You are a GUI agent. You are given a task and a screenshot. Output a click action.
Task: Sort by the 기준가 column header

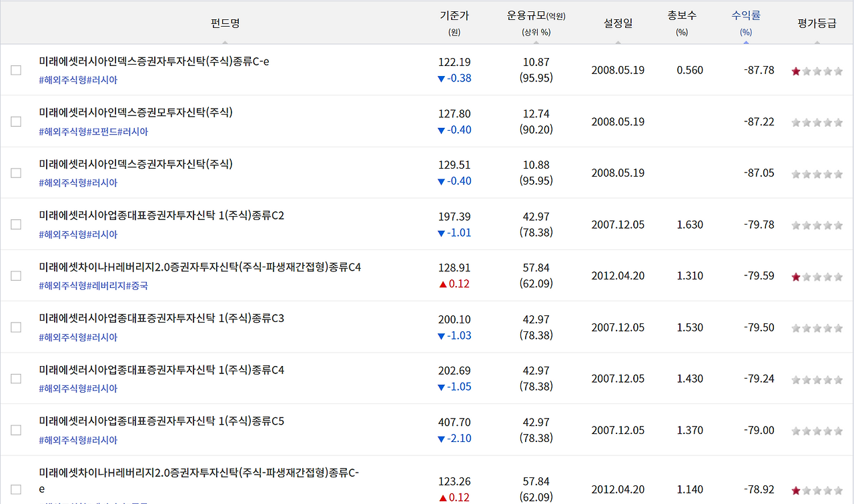pos(454,16)
